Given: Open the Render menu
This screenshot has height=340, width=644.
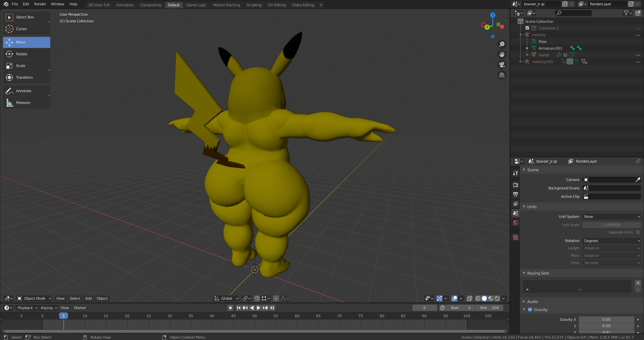Looking at the screenshot, I should coord(40,4).
